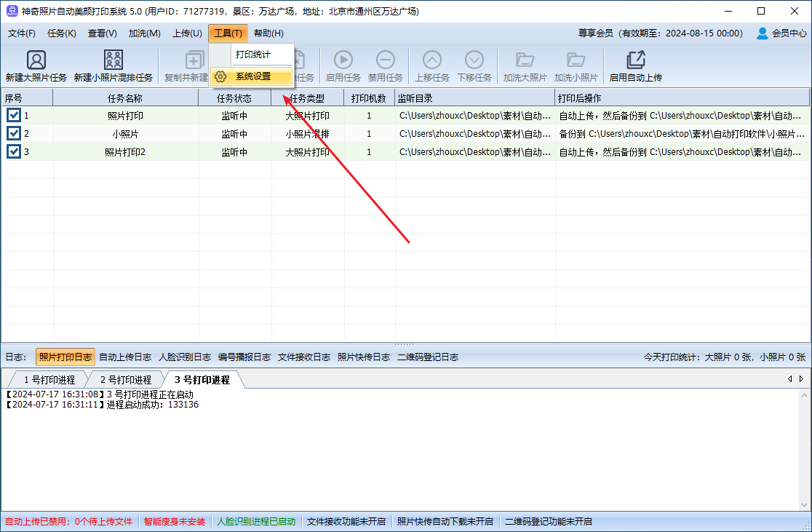Expand the Upload (上传) menu
Image resolution: width=812 pixels, height=532 pixels.
pyautogui.click(x=187, y=33)
